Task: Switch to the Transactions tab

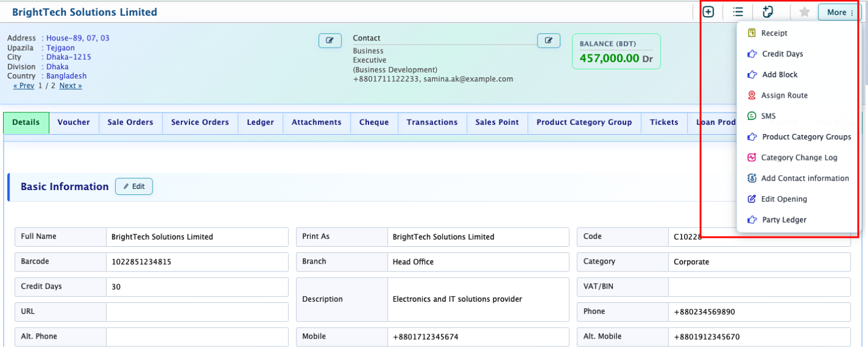Action: tap(432, 122)
